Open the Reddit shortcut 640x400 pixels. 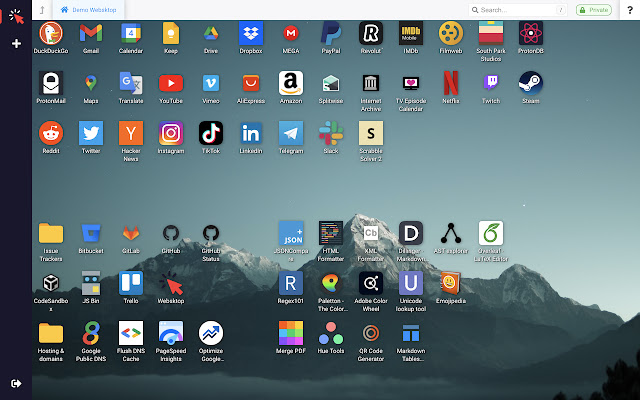(x=51, y=133)
